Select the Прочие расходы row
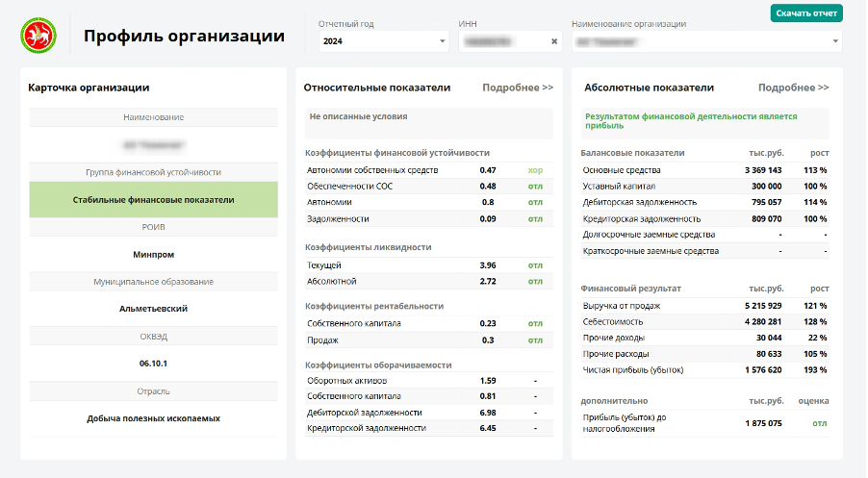This screenshot has width=868, height=478. 704,354
